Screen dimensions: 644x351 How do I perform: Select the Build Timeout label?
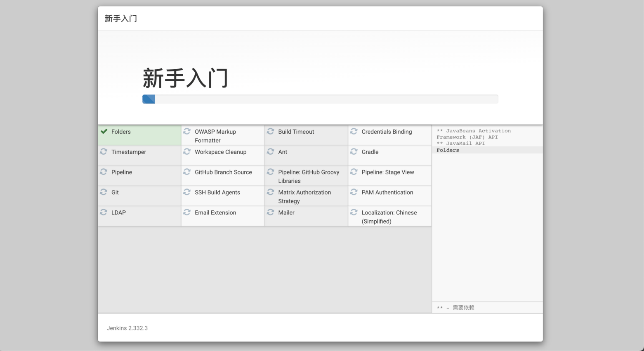click(x=296, y=132)
